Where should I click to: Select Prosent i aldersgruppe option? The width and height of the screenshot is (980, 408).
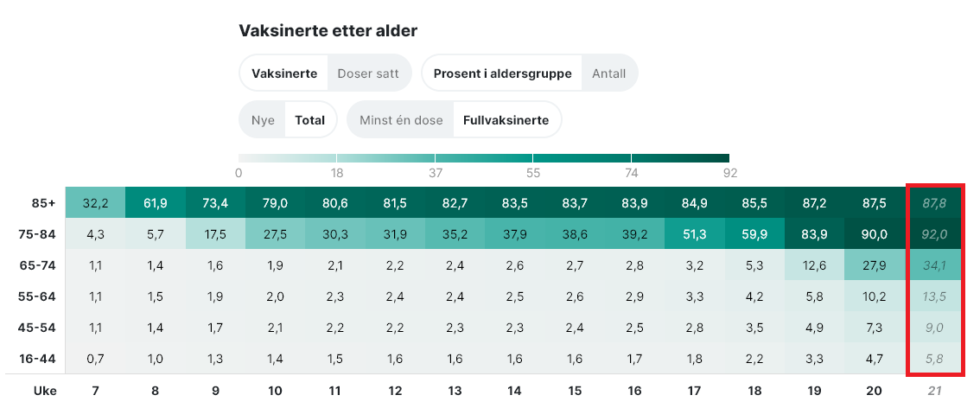(x=502, y=73)
